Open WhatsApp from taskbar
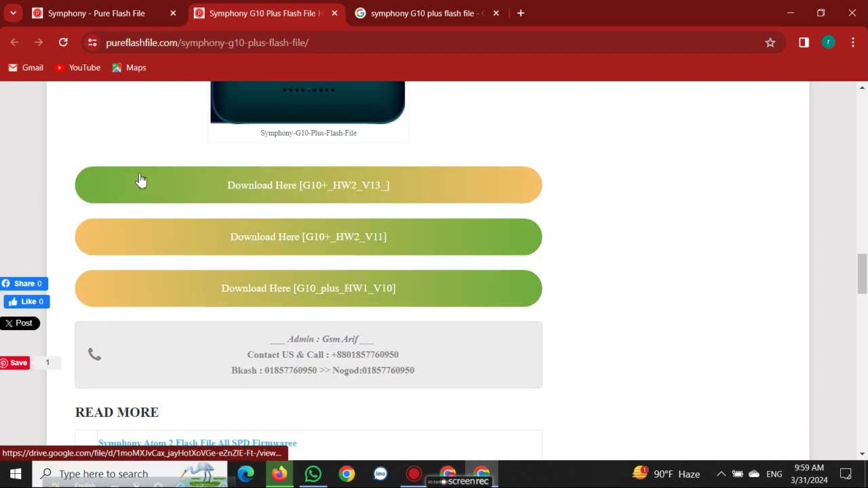This screenshot has height=488, width=868. [313, 474]
